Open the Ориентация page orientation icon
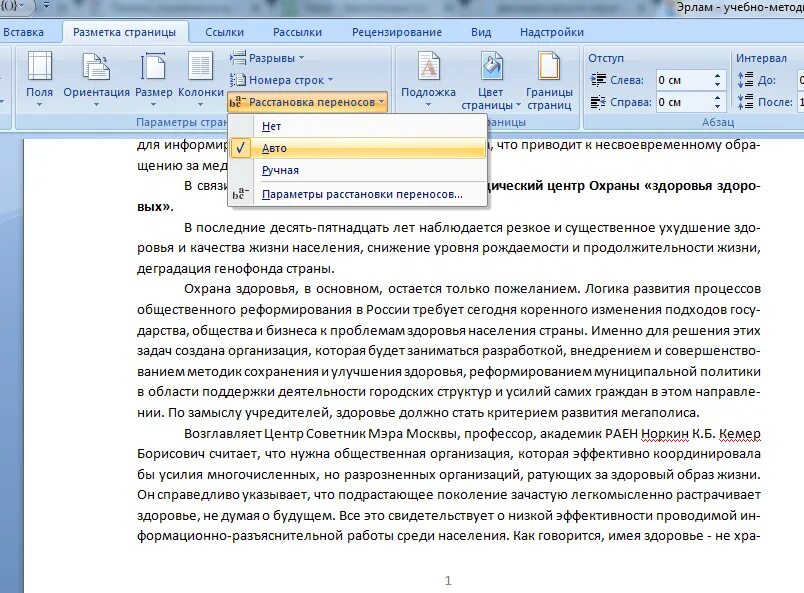Screen dimensions: 804x593 click(96, 67)
